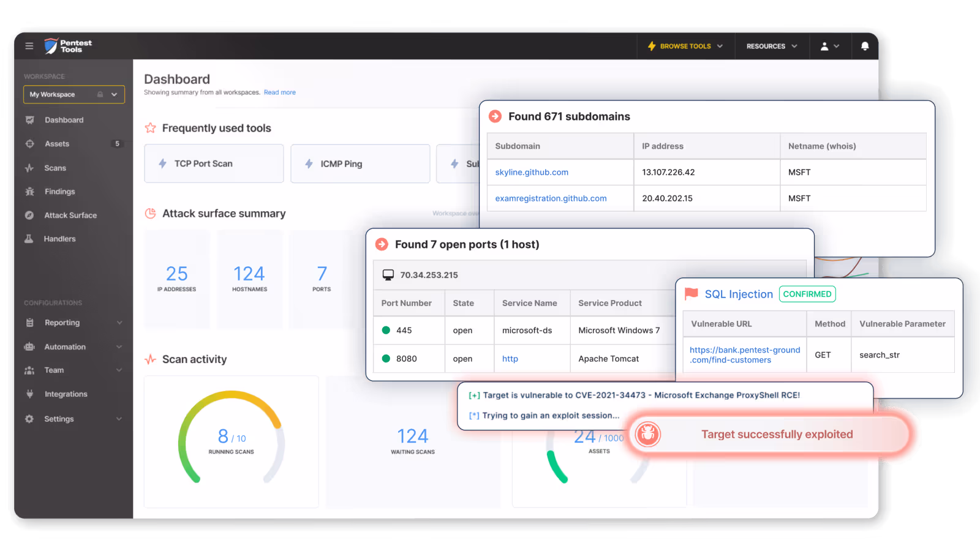Expand the Settings section chevron
980x551 pixels.
coord(119,419)
